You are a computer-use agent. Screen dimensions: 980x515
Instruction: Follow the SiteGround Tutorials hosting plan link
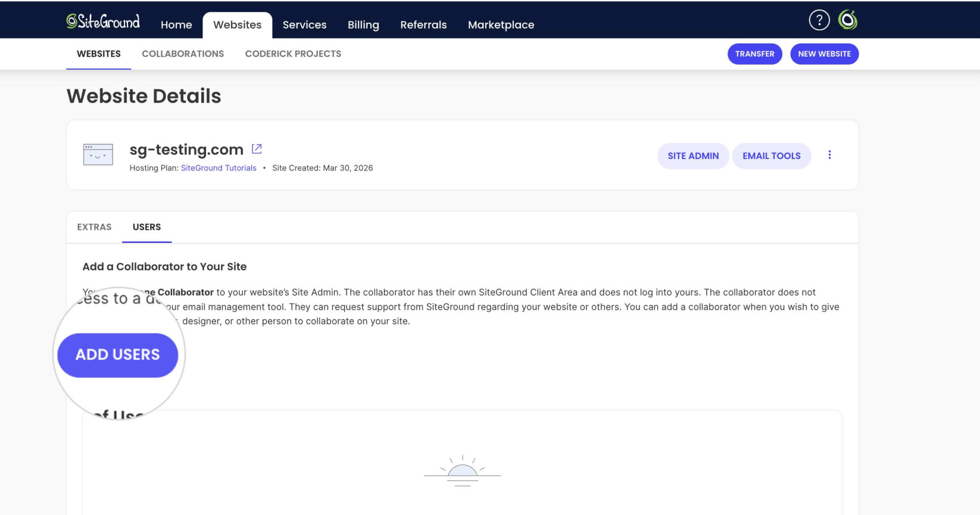click(x=219, y=168)
